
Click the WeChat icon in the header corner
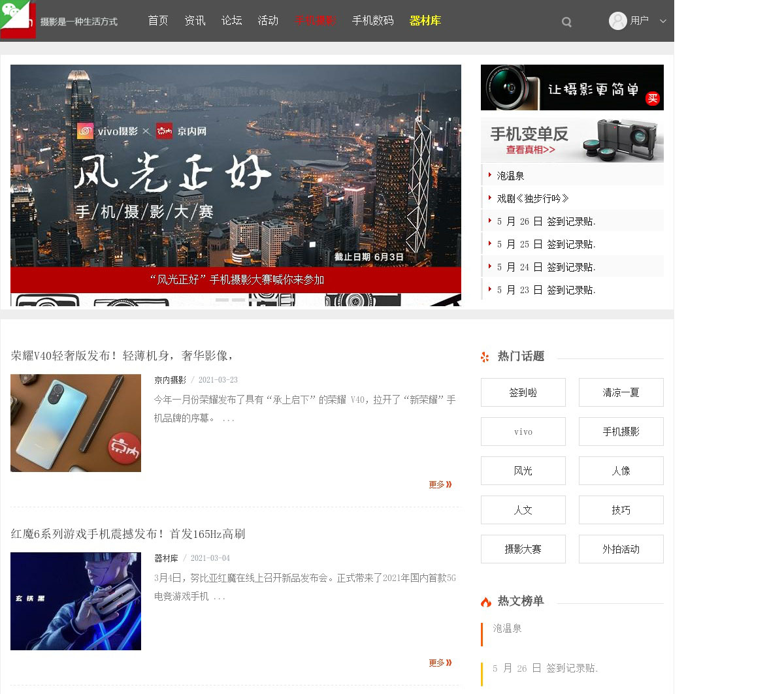14,13
